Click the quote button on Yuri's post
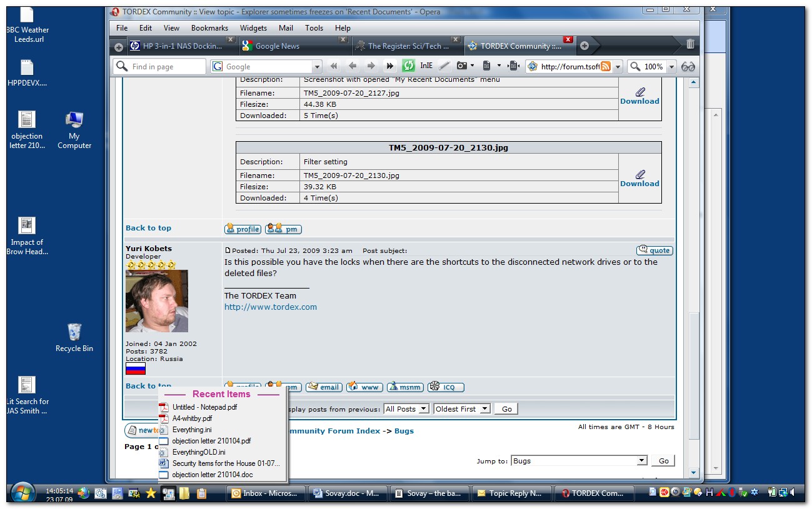Screen dimensions: 812x509 click(x=654, y=250)
